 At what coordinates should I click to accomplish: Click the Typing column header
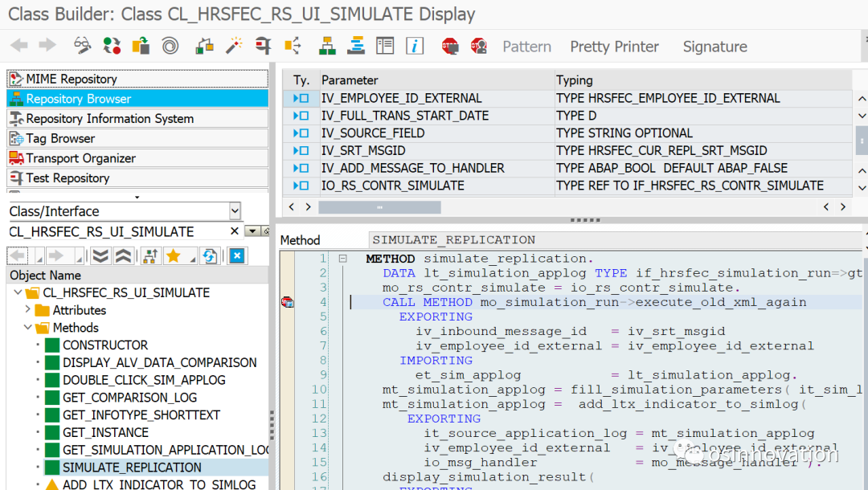(x=703, y=80)
